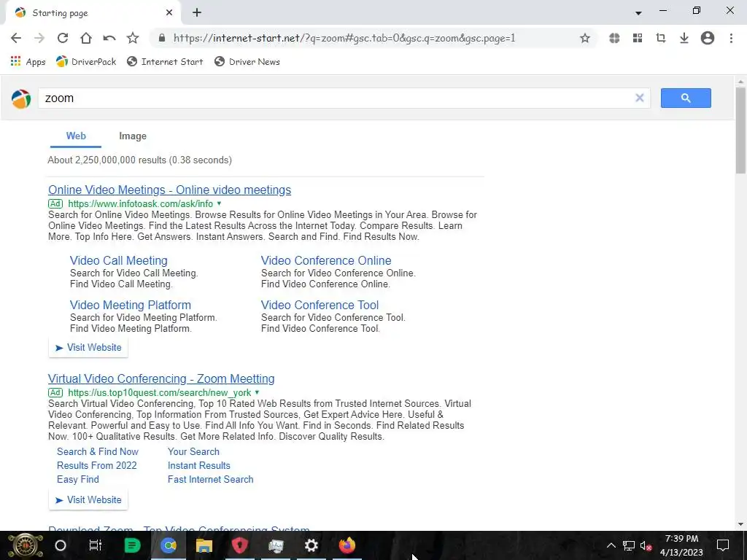Show hidden system tray icons
747x560 pixels.
tap(611, 545)
